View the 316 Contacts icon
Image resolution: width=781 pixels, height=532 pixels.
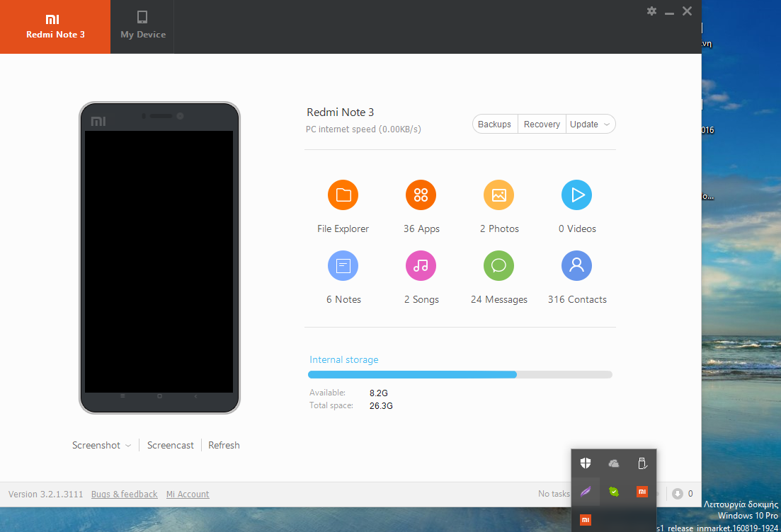pyautogui.click(x=576, y=266)
